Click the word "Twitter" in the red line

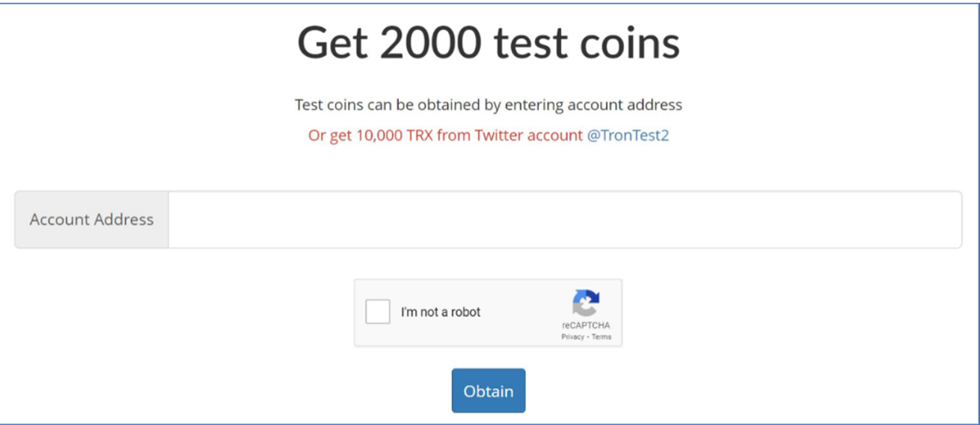tap(500, 135)
